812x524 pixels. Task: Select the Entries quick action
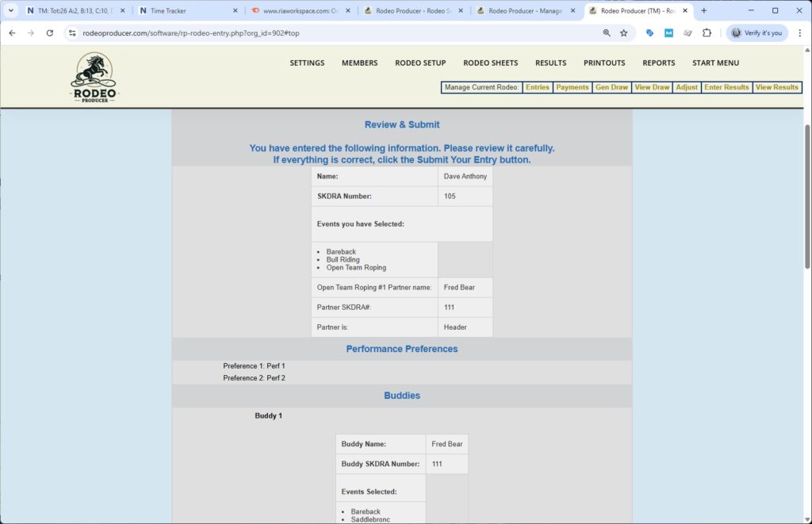click(537, 87)
